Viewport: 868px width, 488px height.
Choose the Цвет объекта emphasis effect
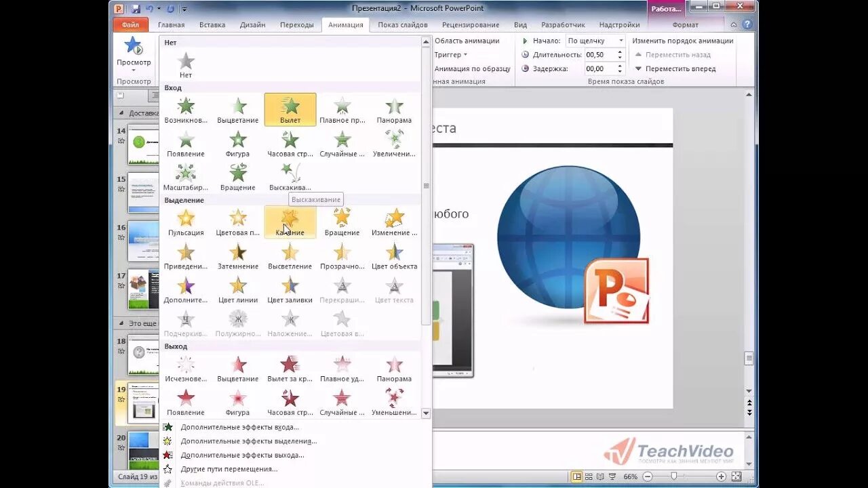394,256
